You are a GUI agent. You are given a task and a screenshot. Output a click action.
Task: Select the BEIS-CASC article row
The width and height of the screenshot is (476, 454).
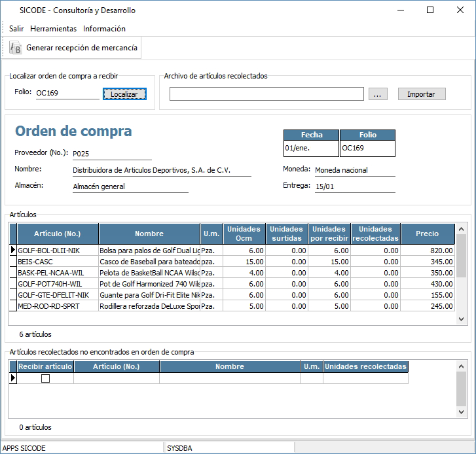pos(58,261)
